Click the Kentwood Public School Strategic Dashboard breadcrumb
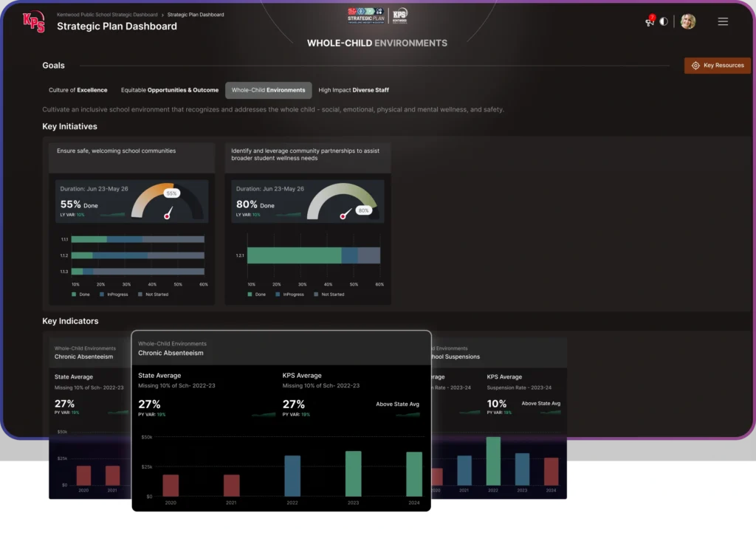This screenshot has width=756, height=544. (x=107, y=14)
